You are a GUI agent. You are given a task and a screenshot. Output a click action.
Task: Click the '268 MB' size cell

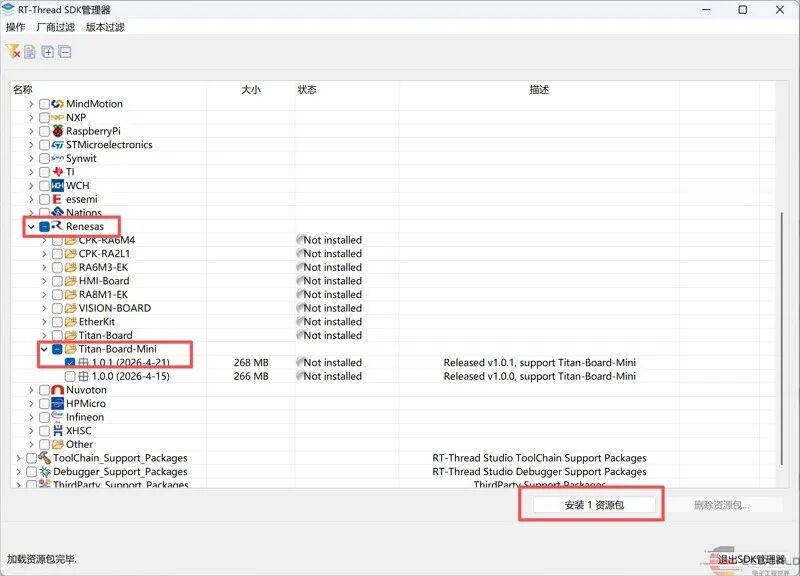(251, 363)
